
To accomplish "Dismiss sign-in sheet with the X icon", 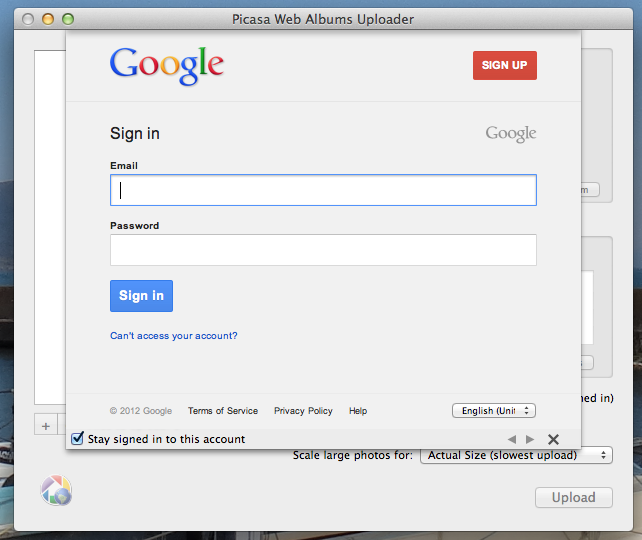I will tap(553, 439).
